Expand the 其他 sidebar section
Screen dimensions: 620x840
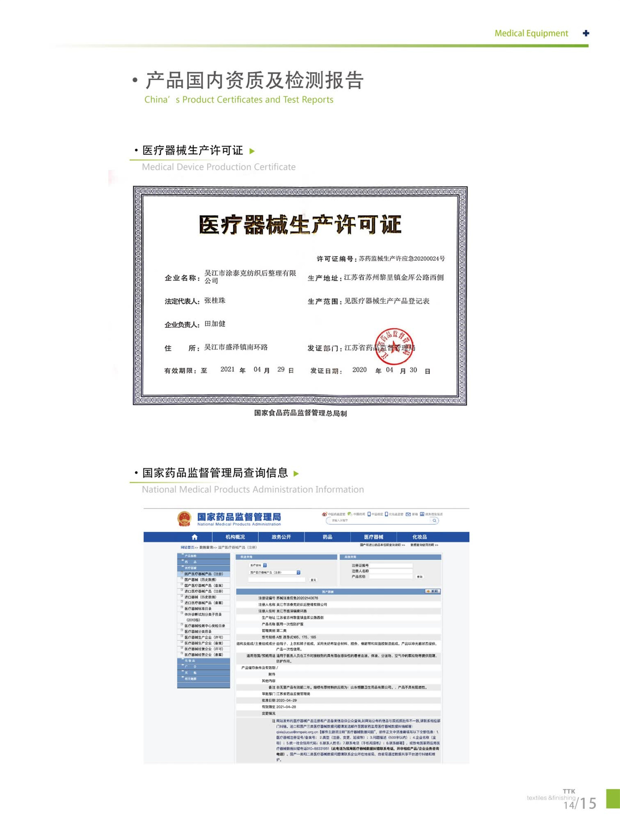pyautogui.click(x=203, y=673)
